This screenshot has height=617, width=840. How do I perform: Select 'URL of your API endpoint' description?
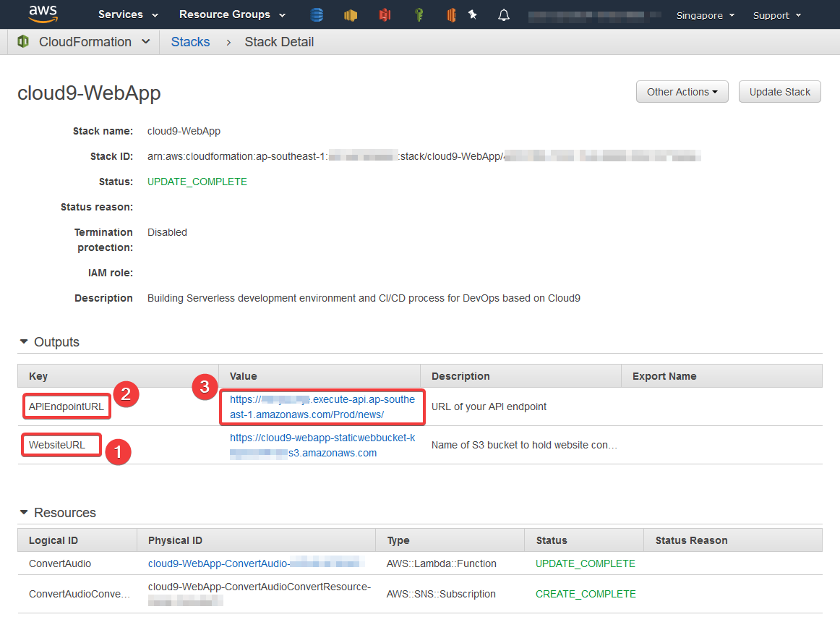(x=489, y=407)
